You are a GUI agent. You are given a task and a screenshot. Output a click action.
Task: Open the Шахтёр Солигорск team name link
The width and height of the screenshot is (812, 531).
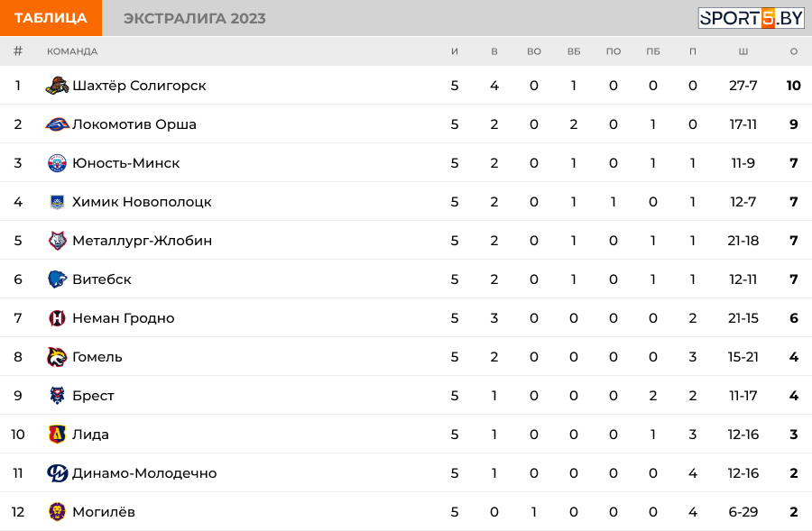(x=139, y=86)
